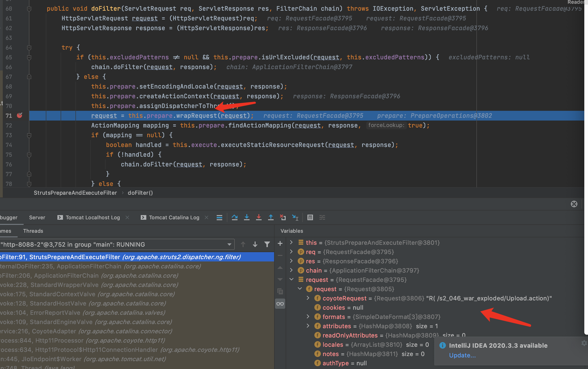Click doFilter() in breadcrumb
Screen dimensions: 588x369
coord(140,193)
